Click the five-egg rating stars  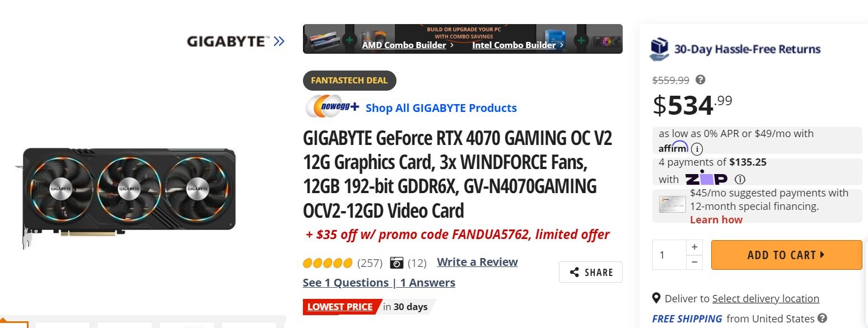328,263
